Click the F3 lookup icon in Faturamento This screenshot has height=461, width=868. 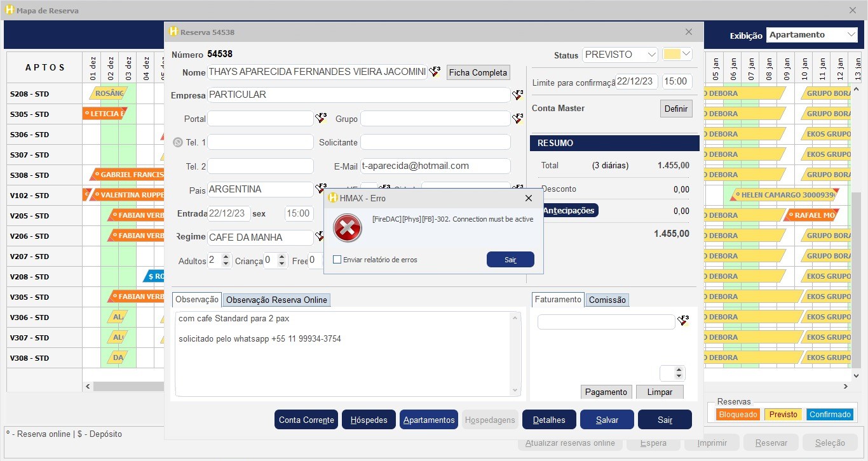[x=683, y=321]
